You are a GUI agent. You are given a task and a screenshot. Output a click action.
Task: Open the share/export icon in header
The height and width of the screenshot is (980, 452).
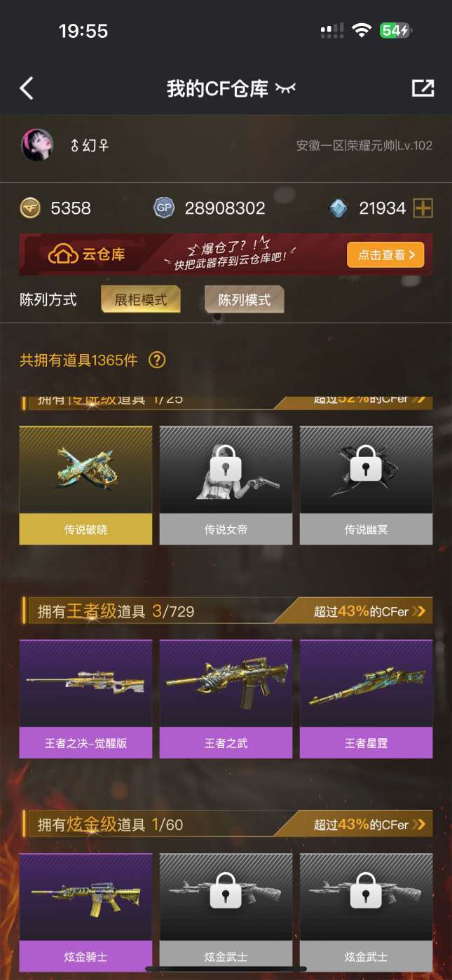pyautogui.click(x=423, y=88)
